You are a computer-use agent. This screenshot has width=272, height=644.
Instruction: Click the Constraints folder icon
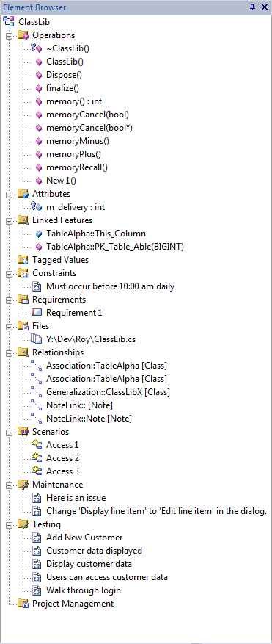point(23,273)
